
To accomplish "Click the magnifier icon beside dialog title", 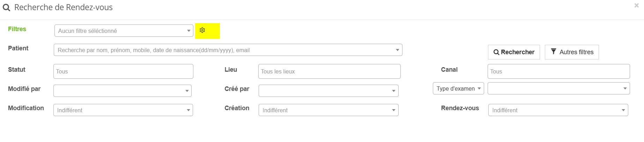I will 6,8.
